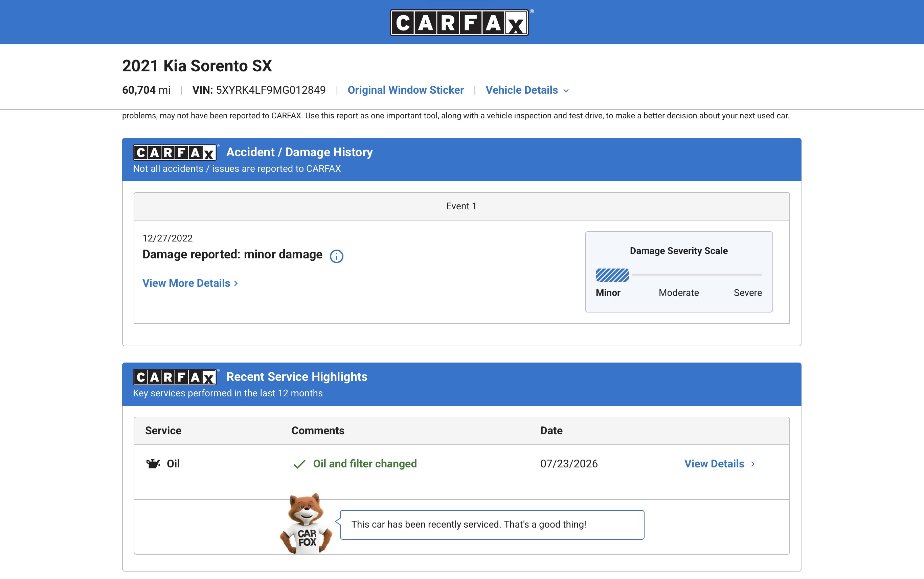
Task: Click the green checkmark beside Oil and filter changed
Action: pos(299,464)
